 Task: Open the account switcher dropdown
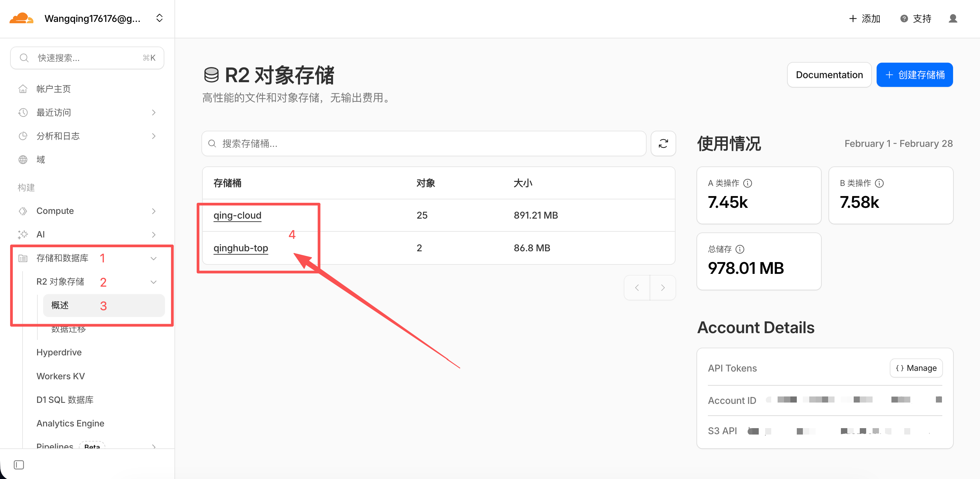click(x=159, y=18)
